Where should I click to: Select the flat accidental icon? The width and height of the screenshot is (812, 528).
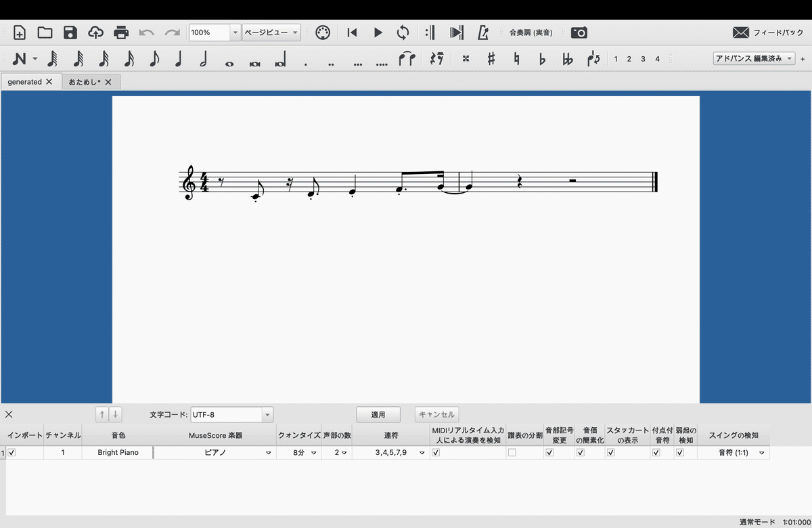tap(542, 60)
